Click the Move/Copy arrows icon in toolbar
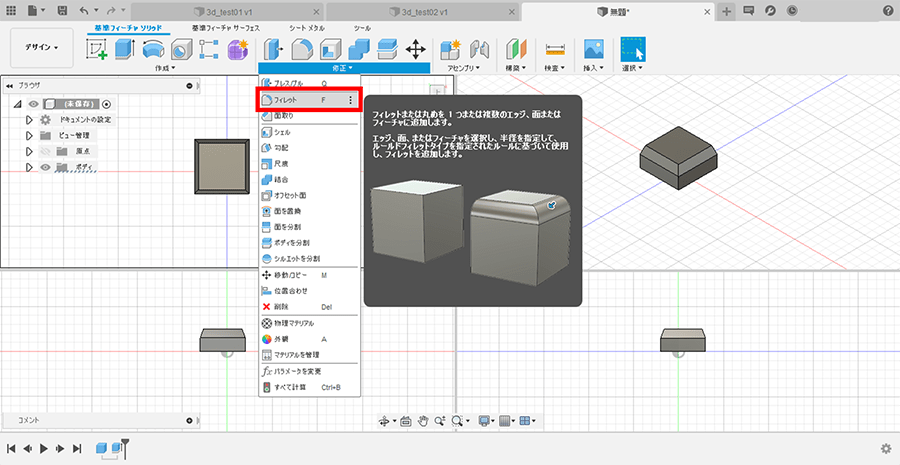 coord(415,48)
